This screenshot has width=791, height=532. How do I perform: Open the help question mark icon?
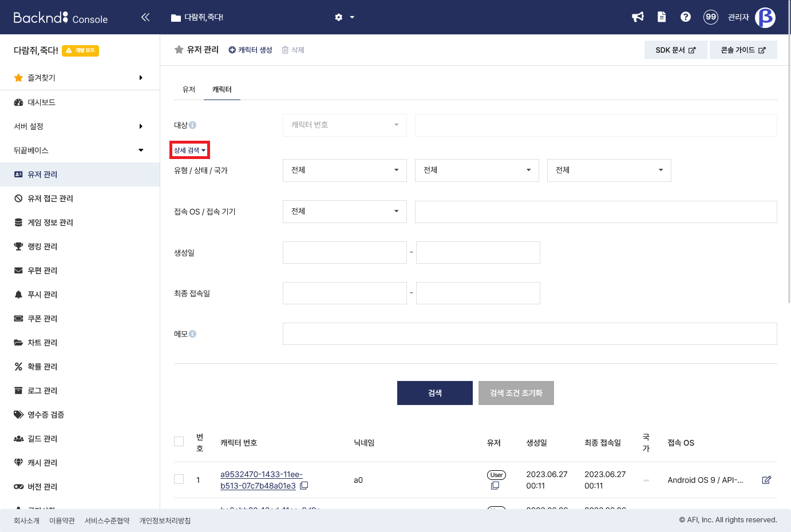686,17
